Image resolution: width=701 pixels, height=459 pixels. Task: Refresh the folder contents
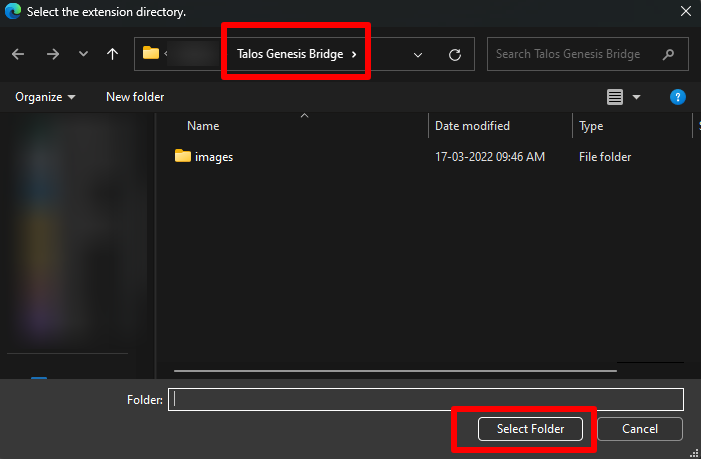[x=455, y=55]
